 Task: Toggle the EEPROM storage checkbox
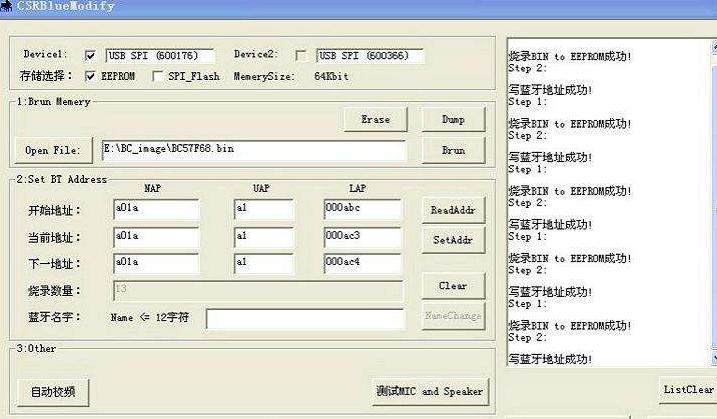pos(90,76)
